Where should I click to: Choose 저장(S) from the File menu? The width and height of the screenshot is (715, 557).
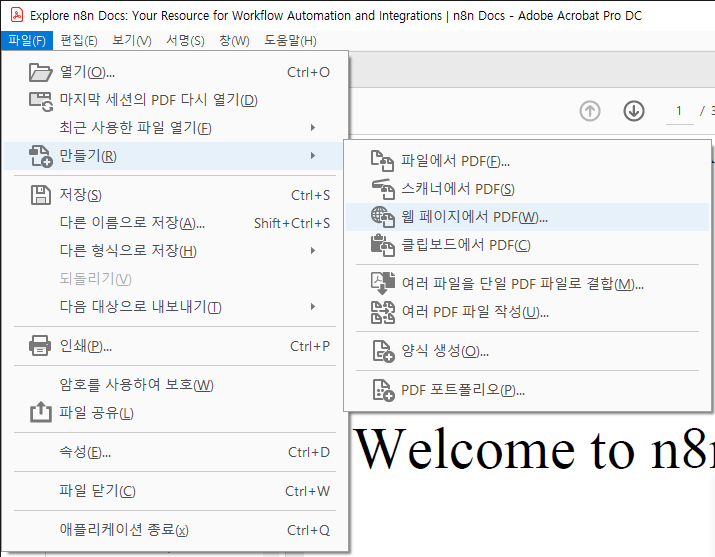click(x=175, y=195)
